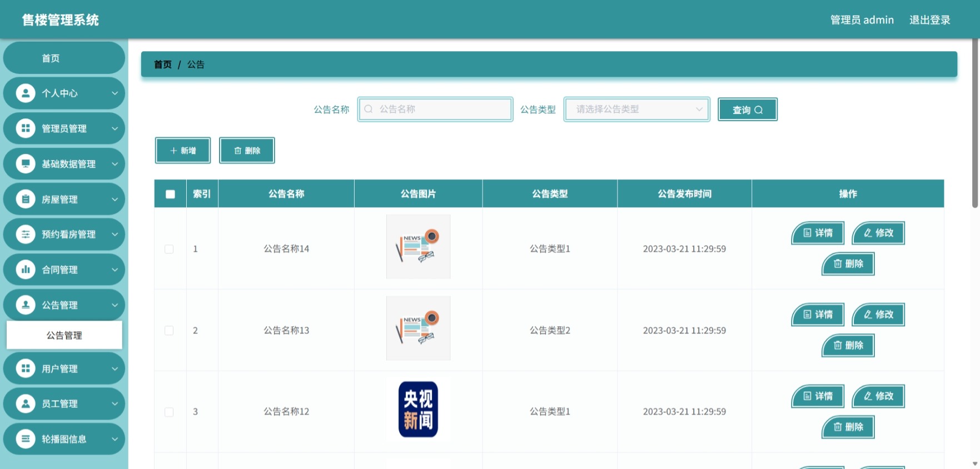
Task: Expand the 用户管理 menu chevron
Action: (115, 368)
